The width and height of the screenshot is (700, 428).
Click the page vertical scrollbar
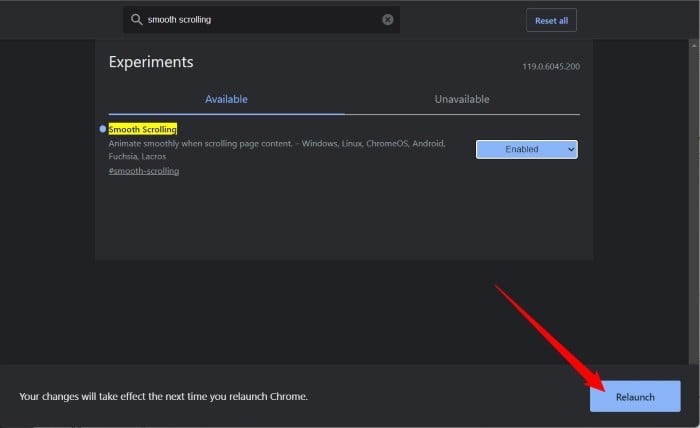coord(694,201)
